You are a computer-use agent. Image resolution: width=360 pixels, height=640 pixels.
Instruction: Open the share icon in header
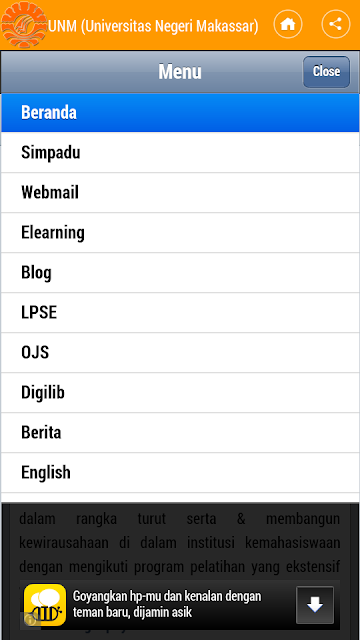(336, 24)
